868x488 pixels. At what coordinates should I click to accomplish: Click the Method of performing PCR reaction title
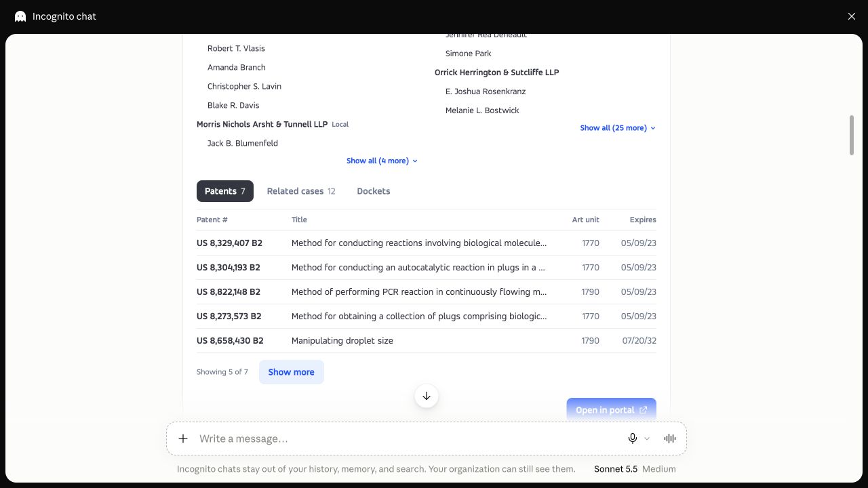pyautogui.click(x=419, y=291)
